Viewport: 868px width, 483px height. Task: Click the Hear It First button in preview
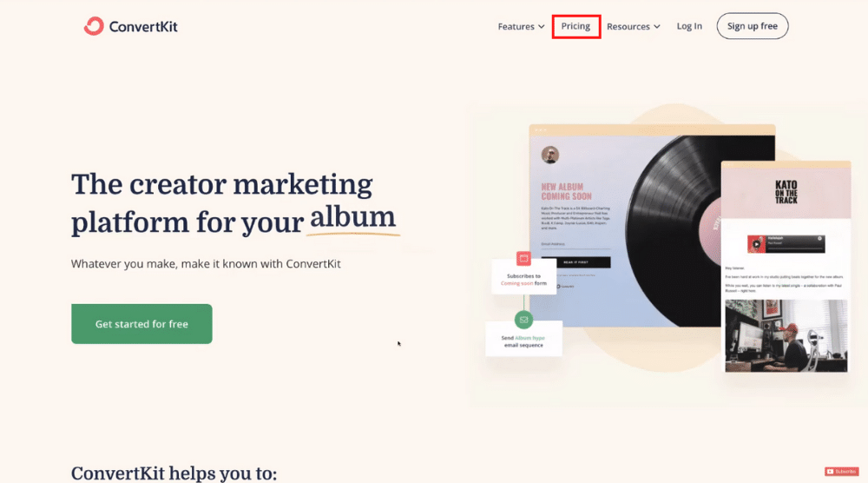pos(575,262)
